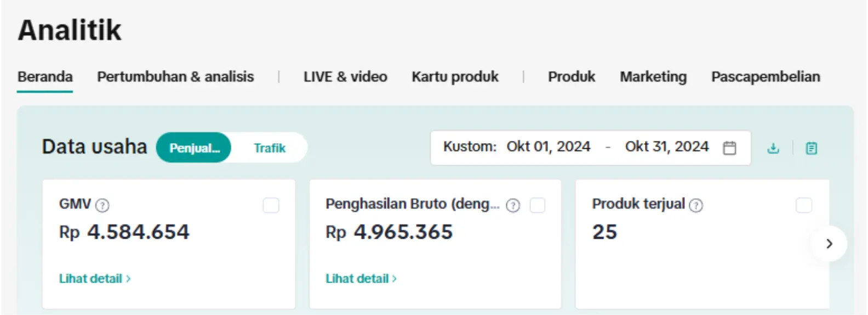Click Lihat detail under Penghasilan Bruto
This screenshot has height=315, width=868.
[361, 279]
